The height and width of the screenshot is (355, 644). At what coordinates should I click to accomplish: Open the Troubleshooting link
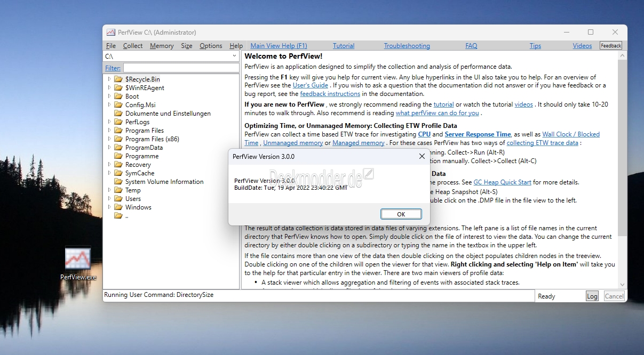point(407,46)
